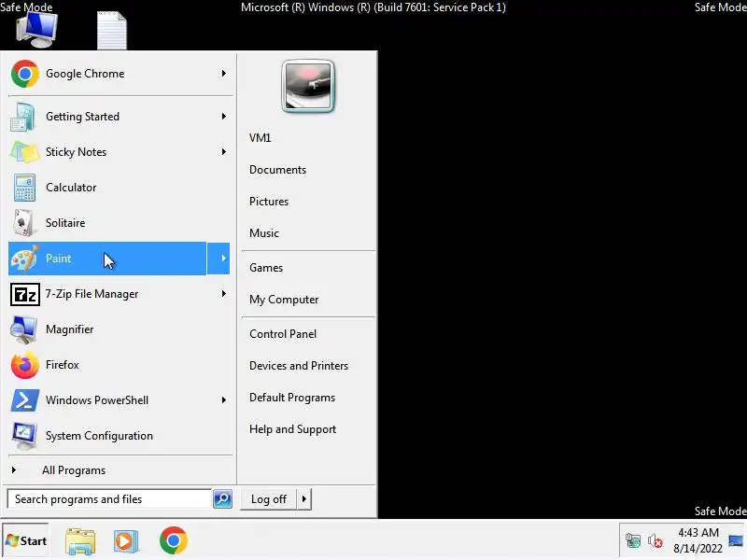Open Google Chrome from Start menu list

[120, 74]
